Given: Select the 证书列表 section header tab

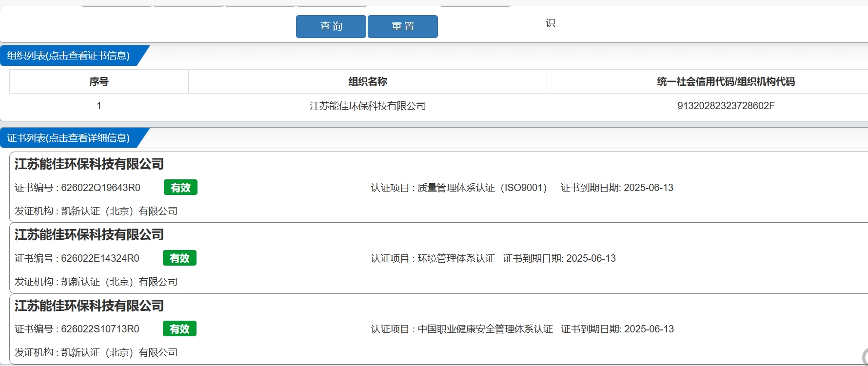Looking at the screenshot, I should pos(68,138).
